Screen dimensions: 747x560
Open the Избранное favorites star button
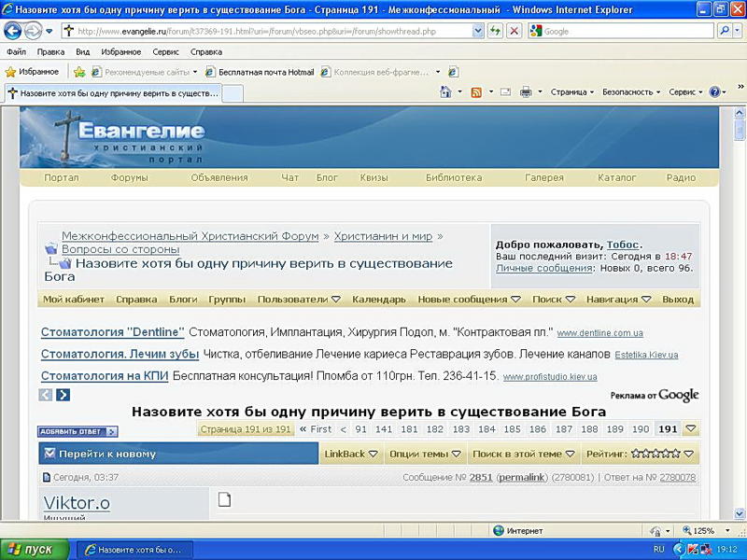(x=33, y=72)
